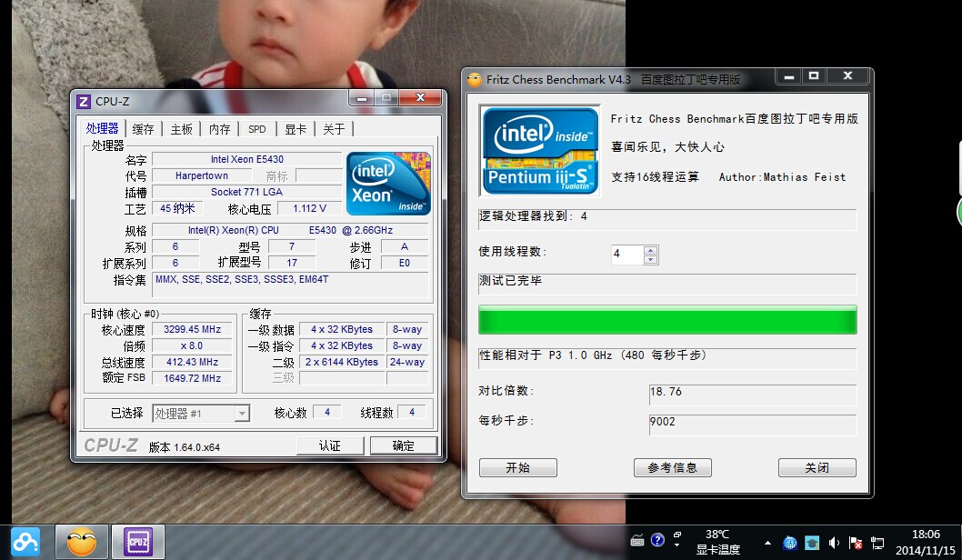The width and height of the screenshot is (962, 560).
Task: Click the "逻辑处理器找到: 4" line in Fritz
Action: (x=667, y=219)
